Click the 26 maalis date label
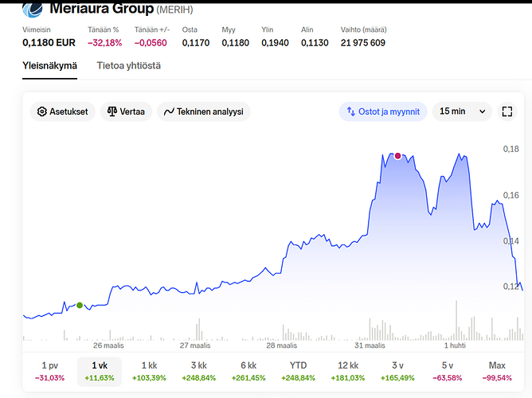 tap(108, 345)
